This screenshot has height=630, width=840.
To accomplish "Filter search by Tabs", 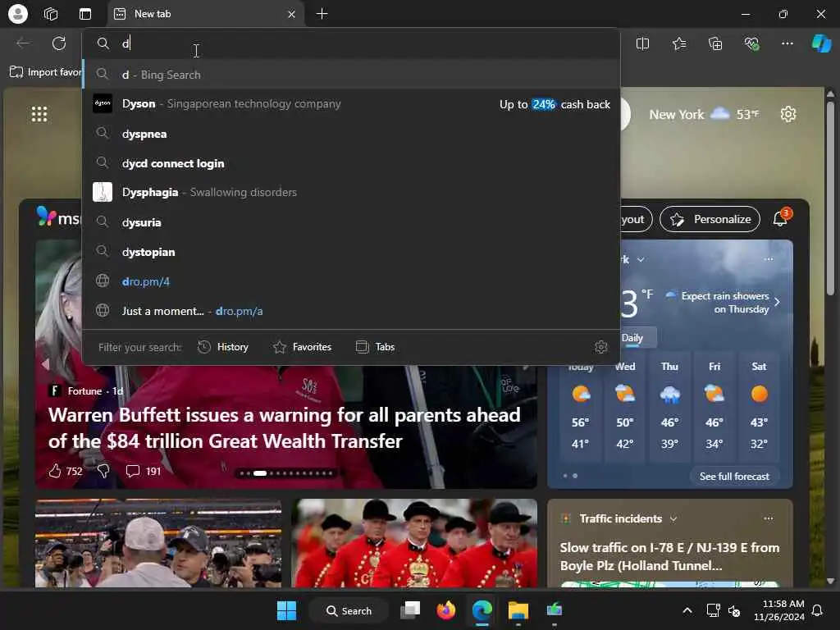I will coord(375,347).
